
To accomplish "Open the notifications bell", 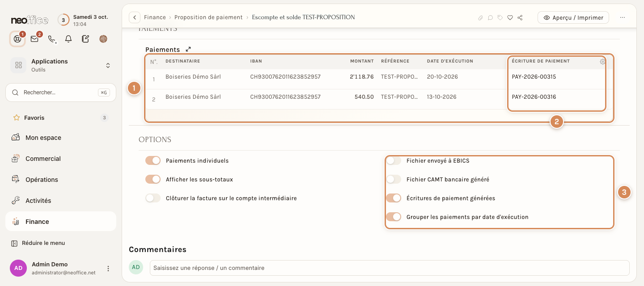I will pos(68,39).
